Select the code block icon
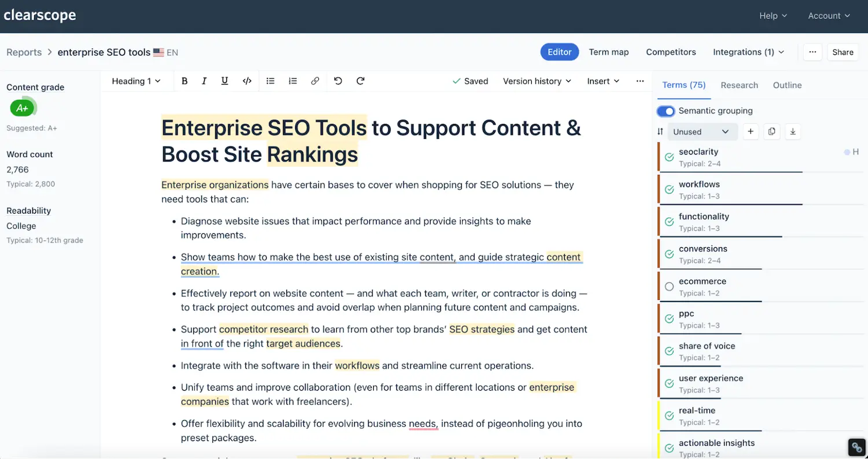This screenshot has width=868, height=459. (247, 81)
